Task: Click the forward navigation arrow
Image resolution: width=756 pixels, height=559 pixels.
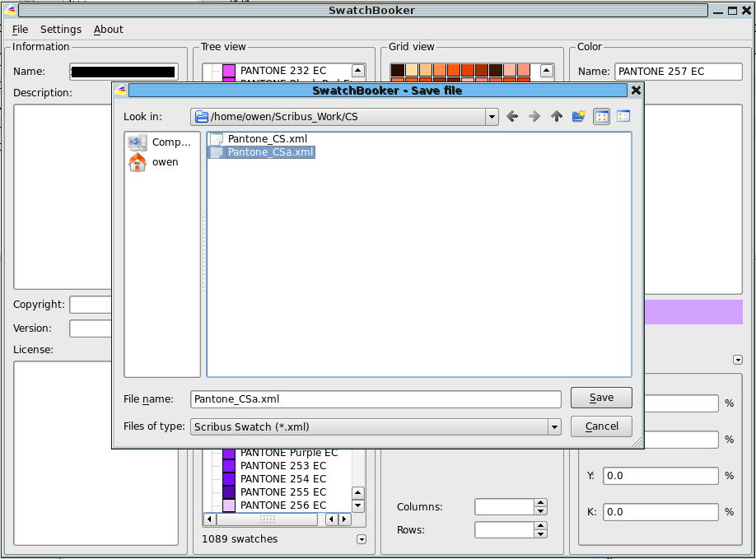Action: point(534,116)
